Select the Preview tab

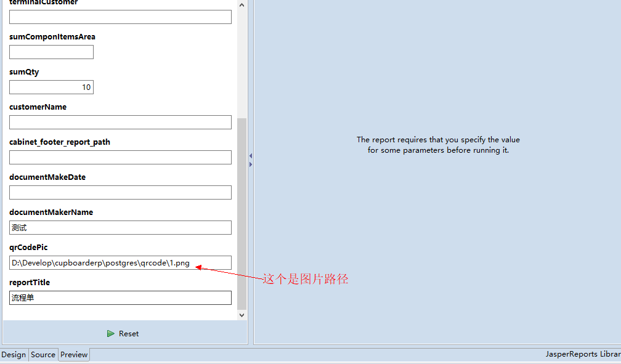pyautogui.click(x=74, y=355)
